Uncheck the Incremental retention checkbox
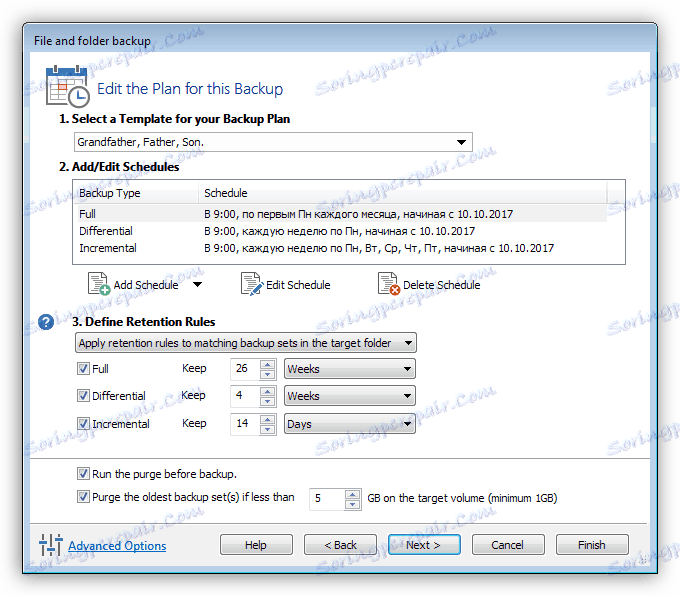680x596 pixels. 83,423
